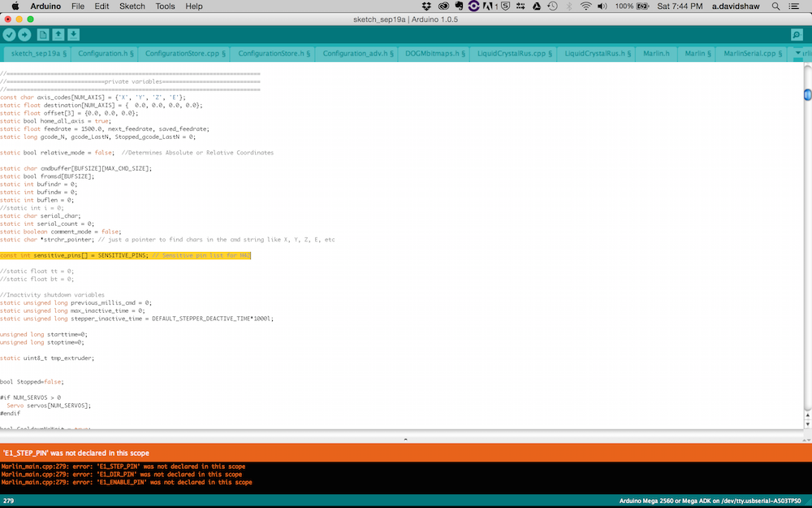Switch to the ConfigurationStore.cpp tab
This screenshot has height=508, width=812.
(184, 54)
